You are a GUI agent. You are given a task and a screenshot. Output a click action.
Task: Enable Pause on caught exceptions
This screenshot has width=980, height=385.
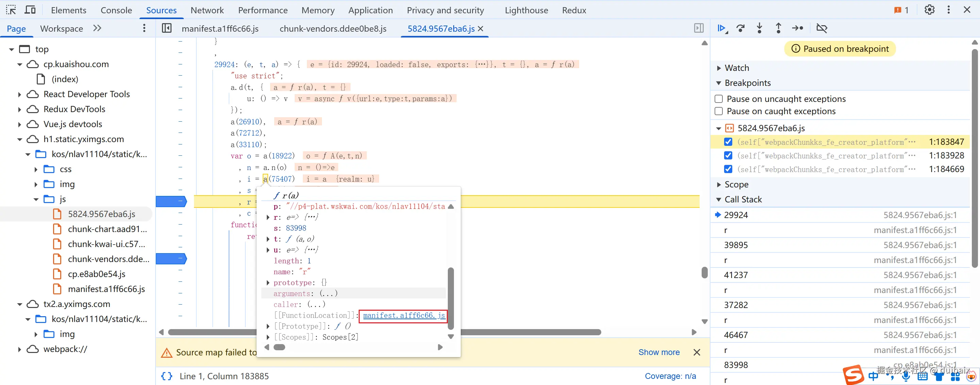pyautogui.click(x=719, y=111)
